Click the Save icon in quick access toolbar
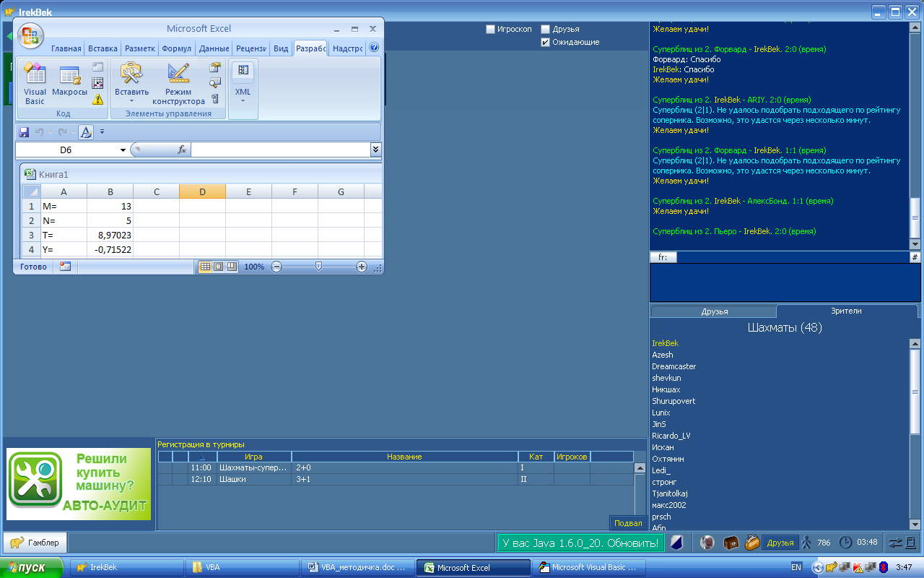The image size is (924, 578). click(x=24, y=132)
